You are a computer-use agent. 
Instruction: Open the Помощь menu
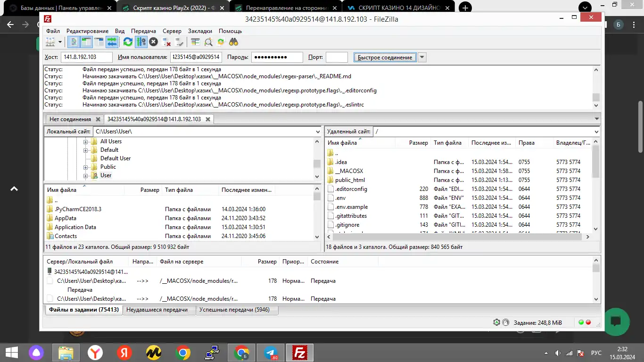[x=230, y=31]
